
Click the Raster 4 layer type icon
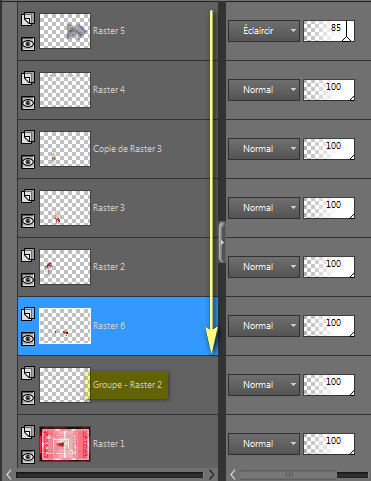point(28,78)
